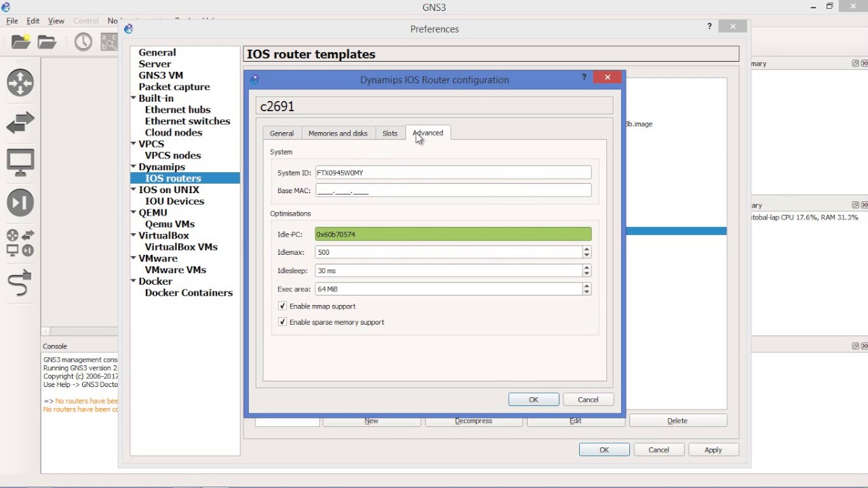
Task: Click Apply in the Preferences window
Action: point(713,450)
